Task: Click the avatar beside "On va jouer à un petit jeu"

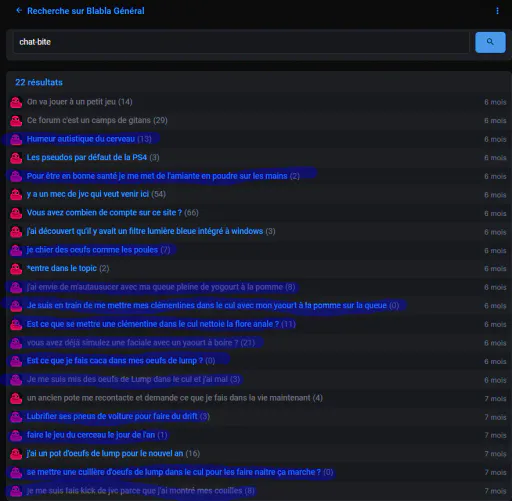Action: [16, 102]
